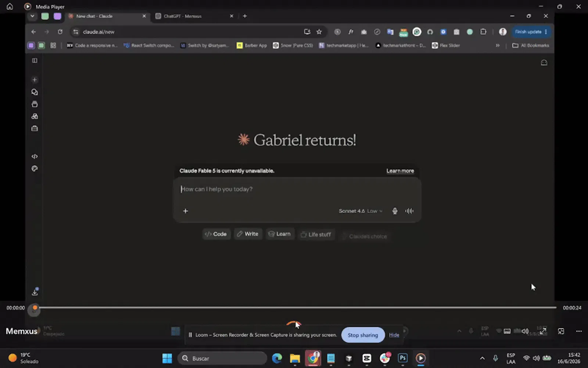Open Chats icon in Claude sidebar
The width and height of the screenshot is (588, 368).
[x=35, y=92]
